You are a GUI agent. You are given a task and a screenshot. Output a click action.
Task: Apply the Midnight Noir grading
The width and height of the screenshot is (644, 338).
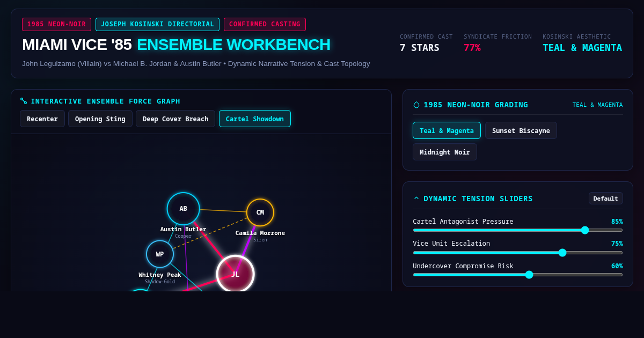pyautogui.click(x=445, y=152)
